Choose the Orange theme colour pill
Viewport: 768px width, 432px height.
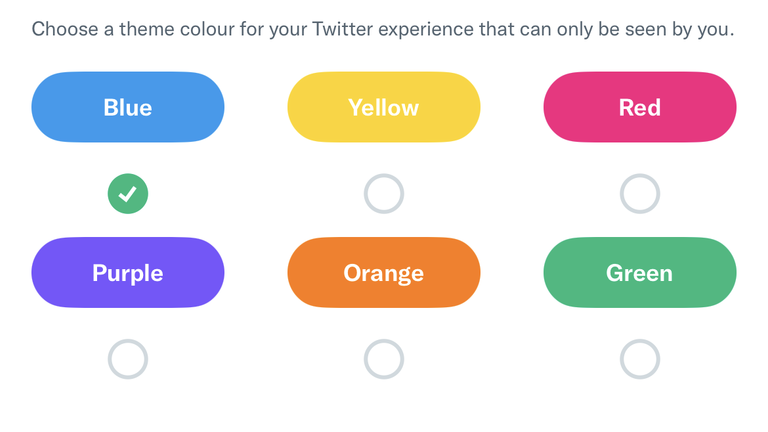click(x=384, y=273)
